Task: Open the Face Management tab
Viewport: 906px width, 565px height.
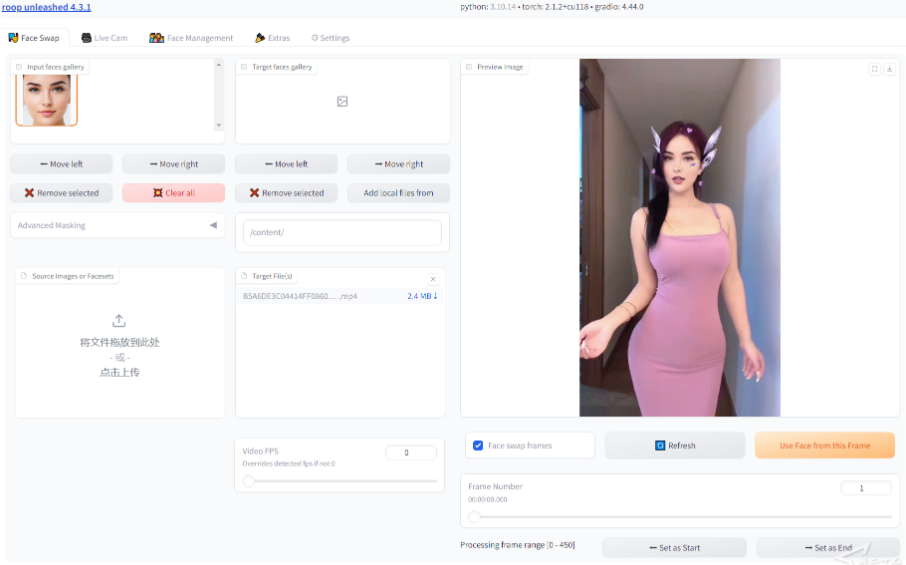Action: [191, 38]
